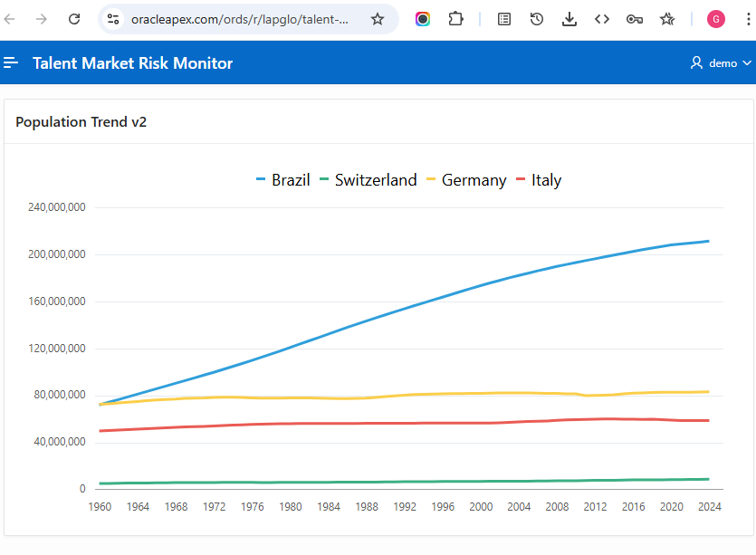Open the Reading List icon
The width and height of the screenshot is (756, 555).
tap(503, 18)
